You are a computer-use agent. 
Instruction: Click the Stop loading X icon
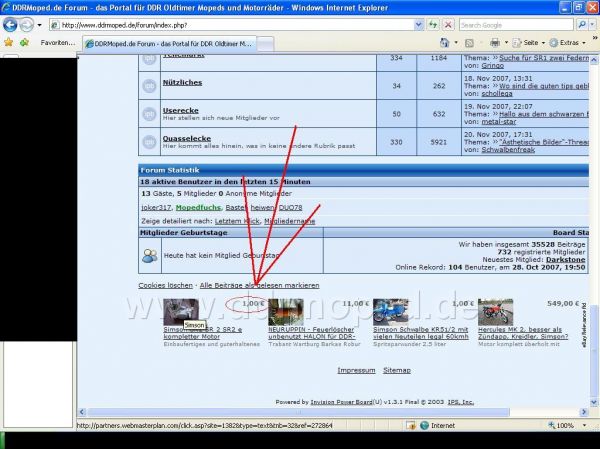[x=445, y=24]
